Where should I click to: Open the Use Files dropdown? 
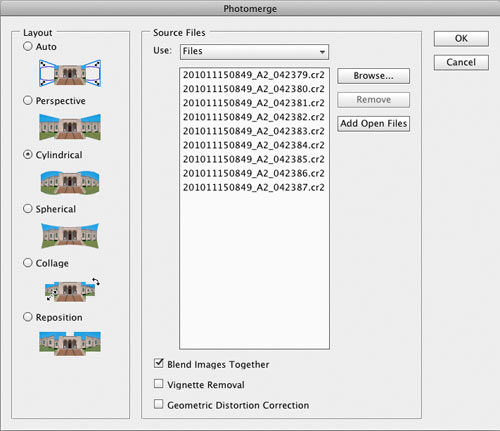point(254,52)
